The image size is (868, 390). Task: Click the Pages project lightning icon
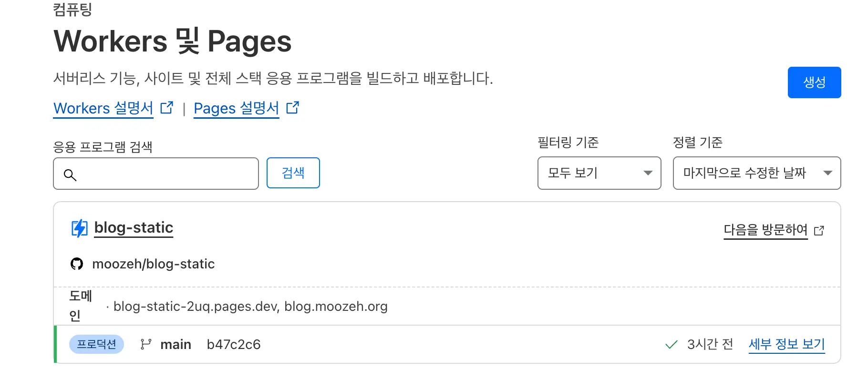(79, 228)
